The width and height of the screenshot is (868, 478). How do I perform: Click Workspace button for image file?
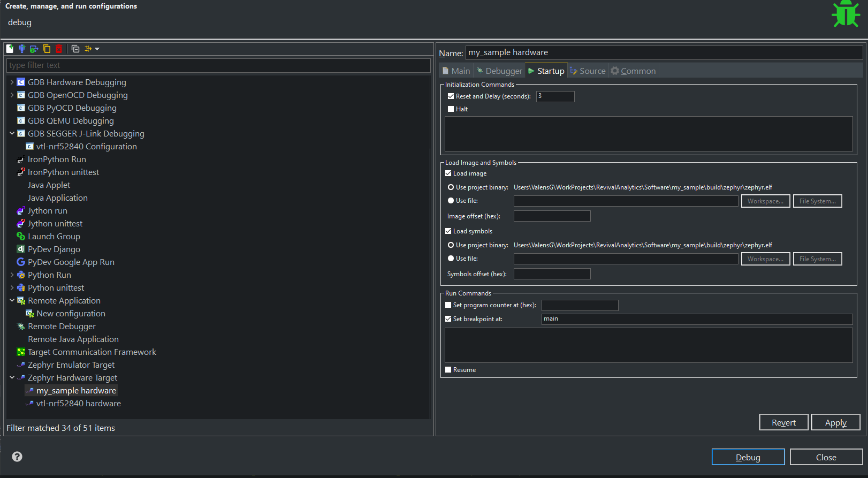point(765,201)
